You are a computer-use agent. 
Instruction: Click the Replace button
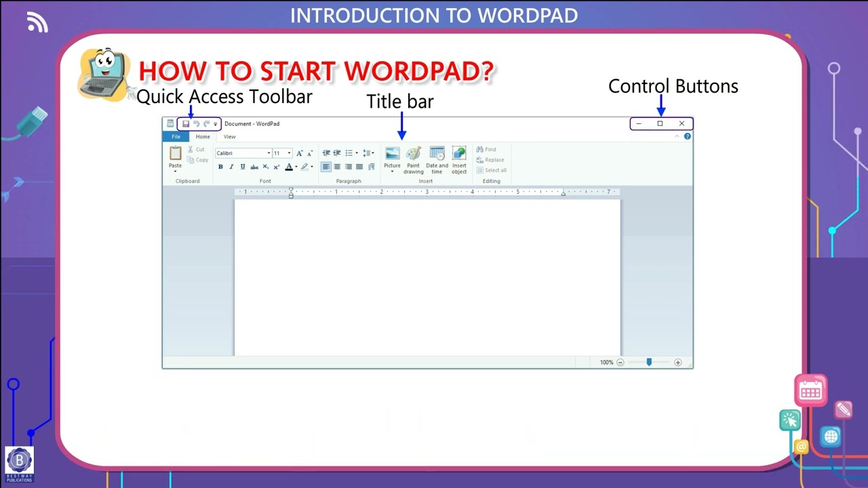click(490, 160)
